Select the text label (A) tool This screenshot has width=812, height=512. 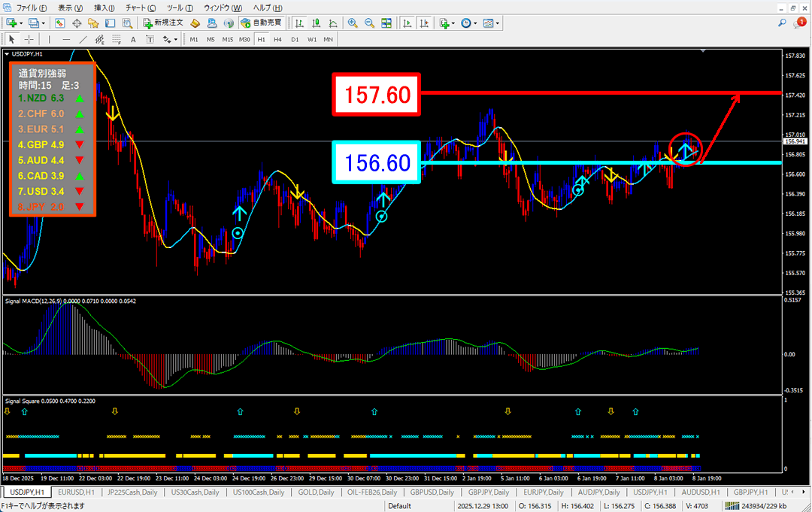pos(133,39)
